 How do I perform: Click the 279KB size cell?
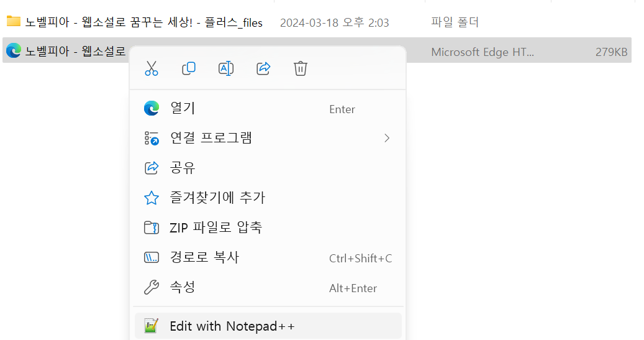pyautogui.click(x=611, y=52)
